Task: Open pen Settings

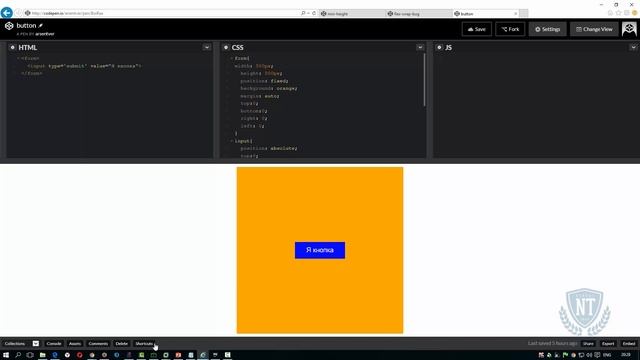Action: point(547,29)
